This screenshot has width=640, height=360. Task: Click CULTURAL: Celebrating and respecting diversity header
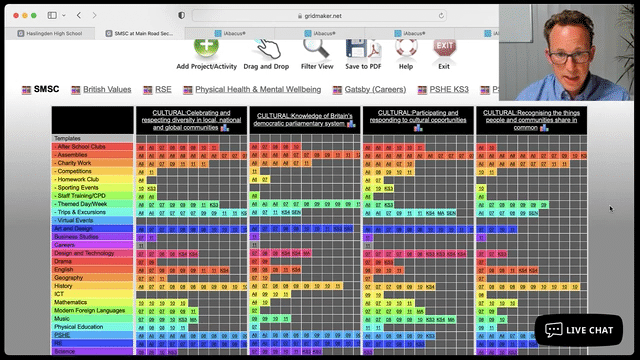click(191, 120)
